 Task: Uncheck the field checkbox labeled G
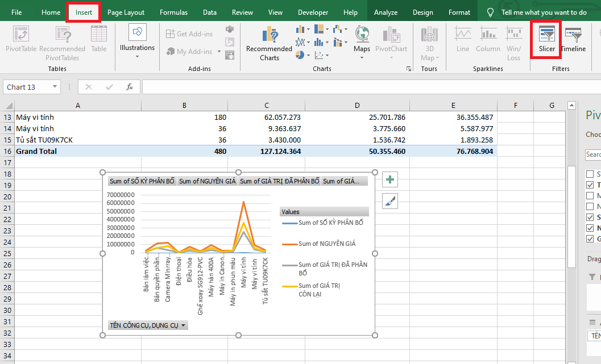click(589, 239)
